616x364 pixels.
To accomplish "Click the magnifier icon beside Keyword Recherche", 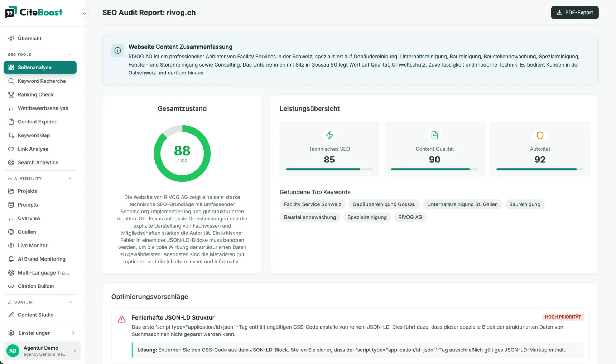I will (x=11, y=81).
